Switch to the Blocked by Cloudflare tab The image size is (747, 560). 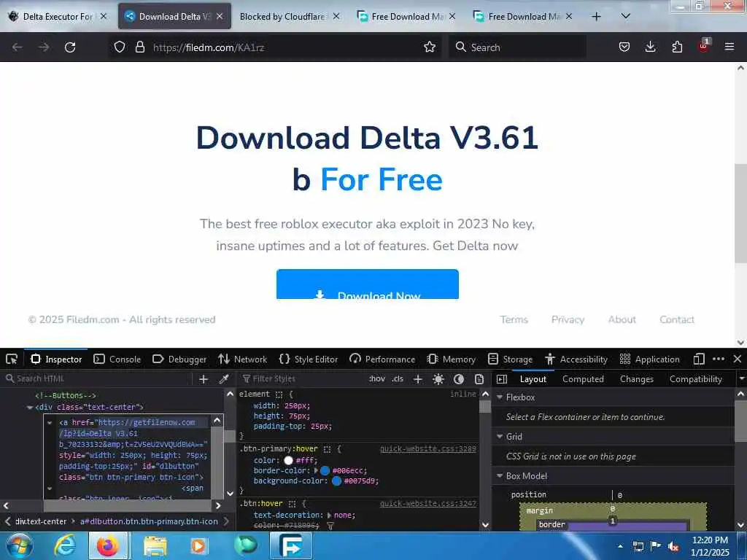[x=289, y=17]
